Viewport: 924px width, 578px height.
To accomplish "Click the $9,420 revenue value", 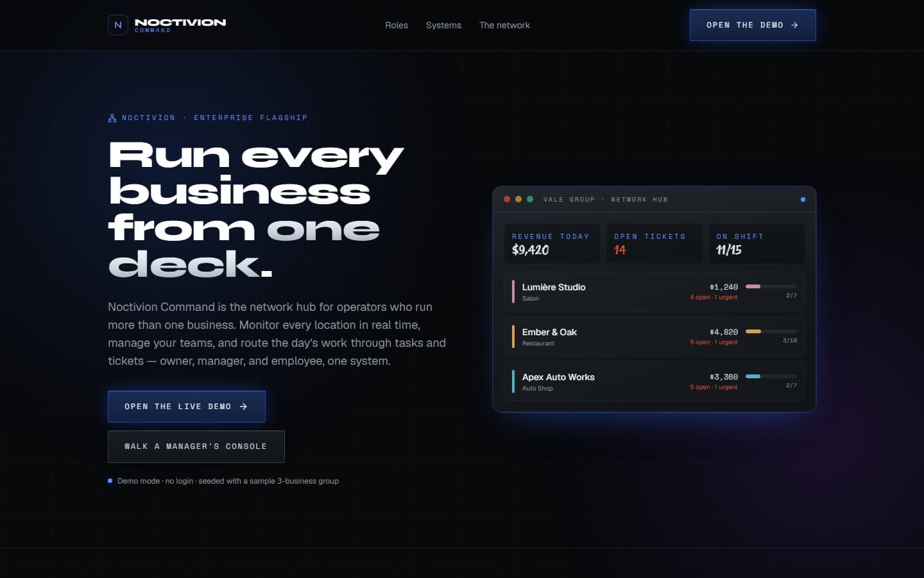I will 531,250.
